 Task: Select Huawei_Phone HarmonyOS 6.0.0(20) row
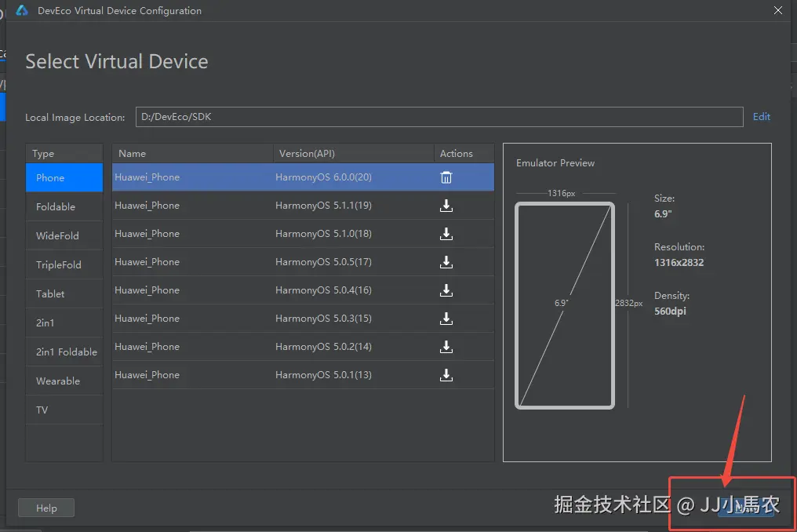point(303,177)
